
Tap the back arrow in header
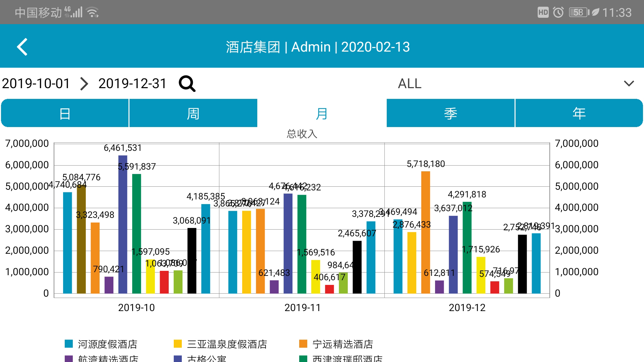[x=22, y=47]
